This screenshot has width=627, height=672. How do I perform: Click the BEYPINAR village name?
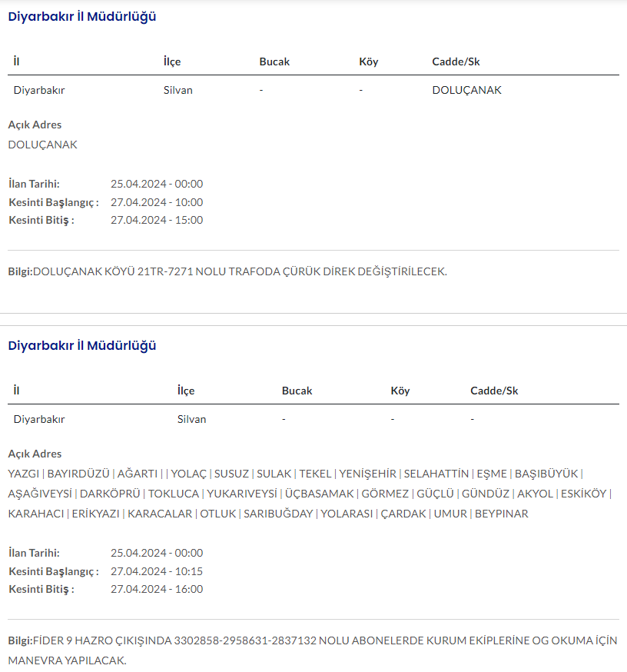click(502, 514)
